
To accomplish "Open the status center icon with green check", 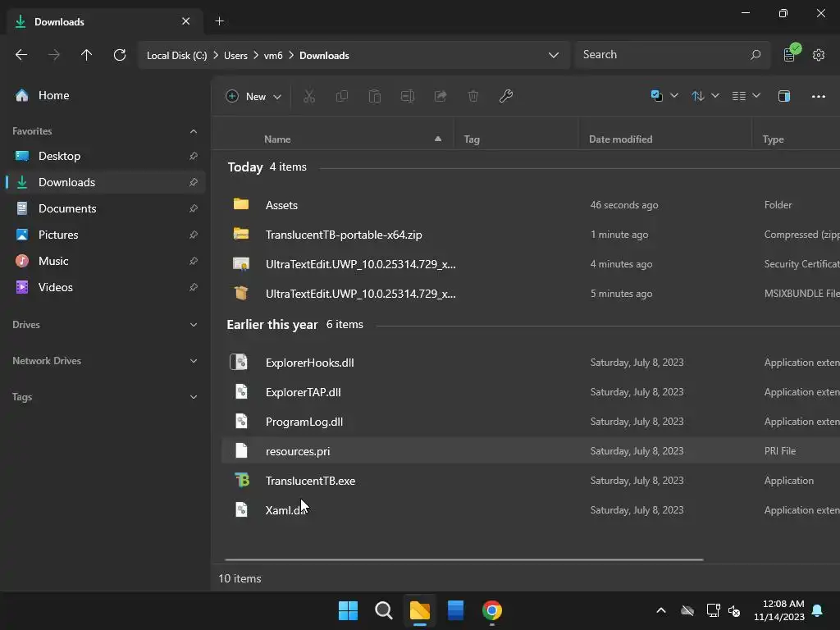I will pyautogui.click(x=791, y=53).
